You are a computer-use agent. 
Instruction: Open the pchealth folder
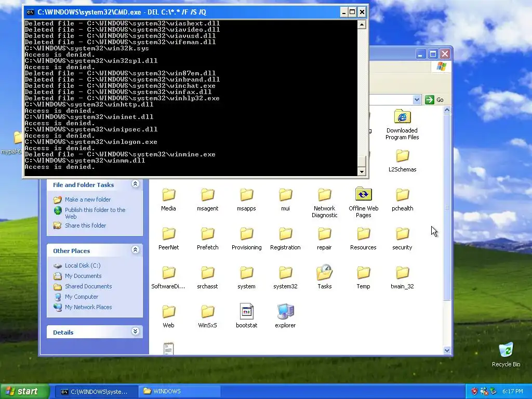coord(403,199)
